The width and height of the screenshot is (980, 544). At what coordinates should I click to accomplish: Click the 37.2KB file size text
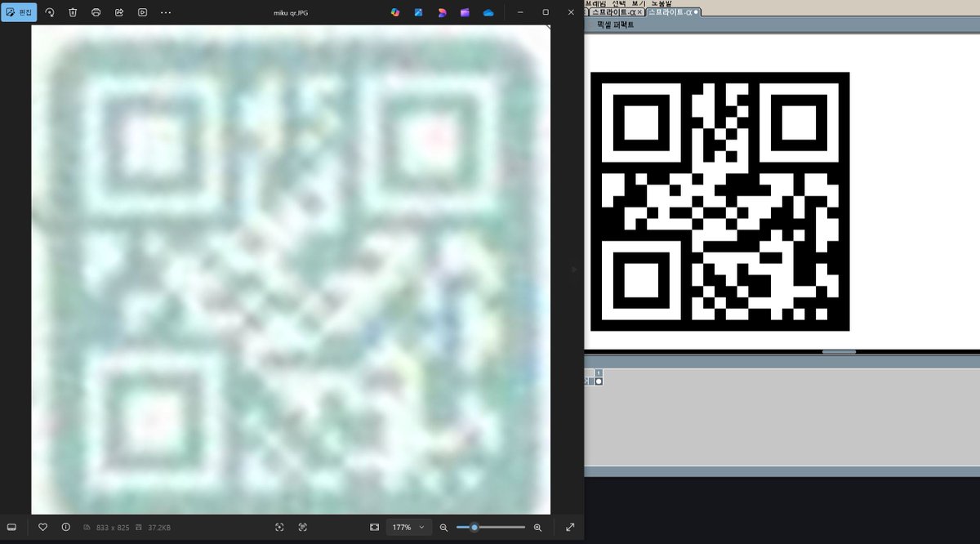159,528
